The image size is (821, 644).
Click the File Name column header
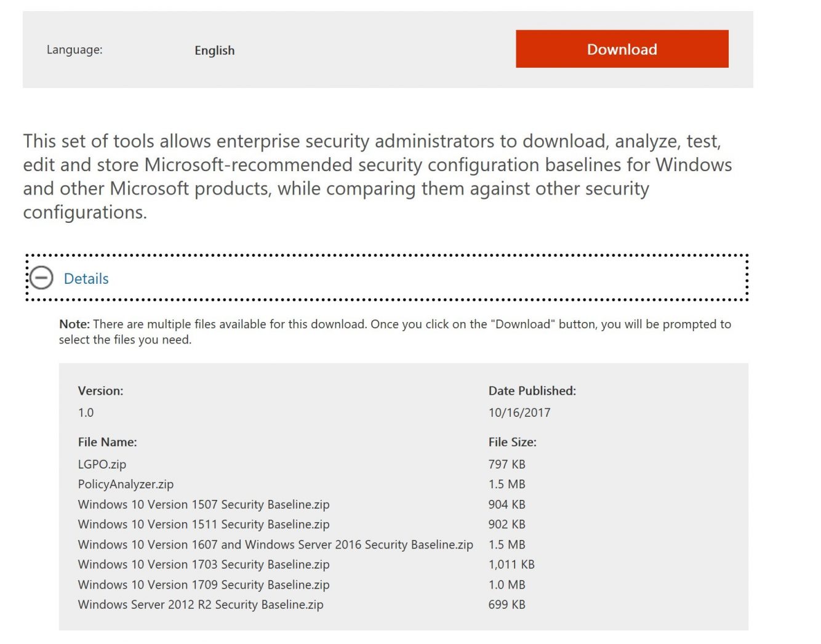tap(107, 441)
